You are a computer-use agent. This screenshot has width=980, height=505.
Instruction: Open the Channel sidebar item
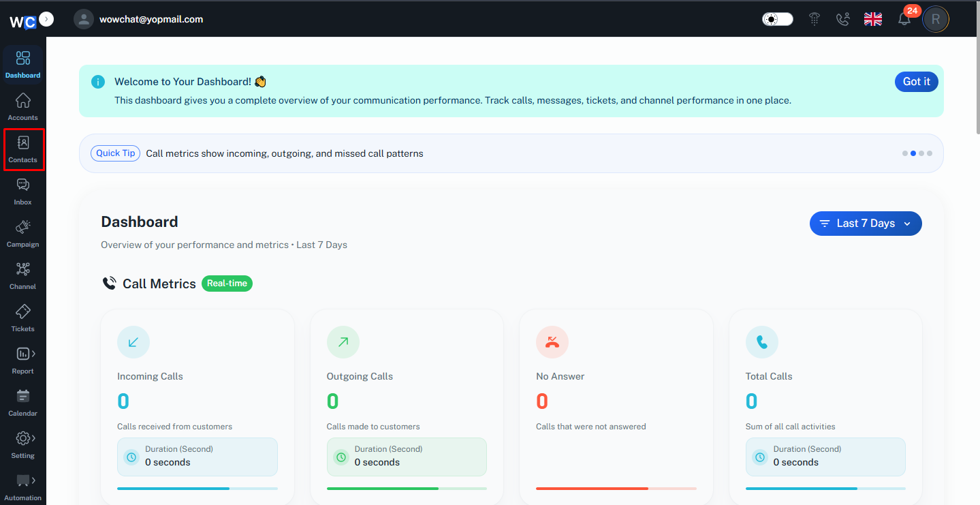coord(23,276)
